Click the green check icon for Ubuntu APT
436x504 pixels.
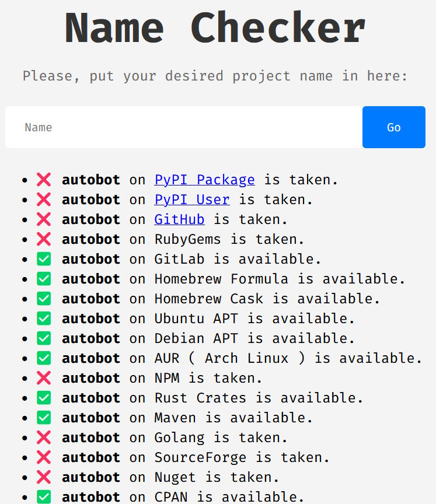44,318
